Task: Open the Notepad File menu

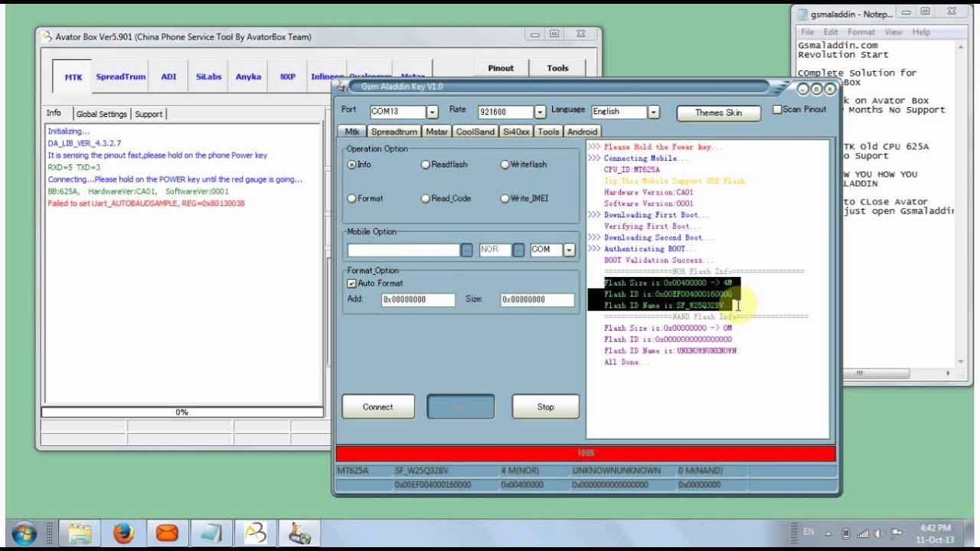Action: coord(807,32)
